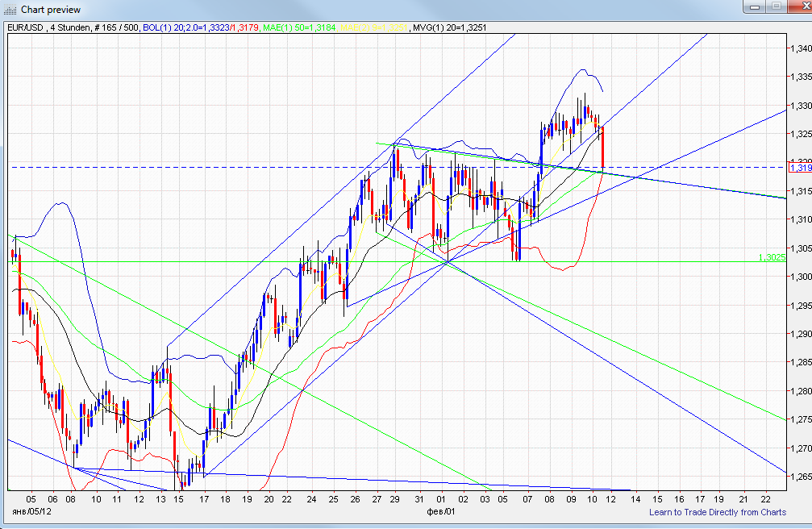The width and height of the screenshot is (812, 529).
Task: Click the Chart preview window icon
Action: click(x=11, y=10)
